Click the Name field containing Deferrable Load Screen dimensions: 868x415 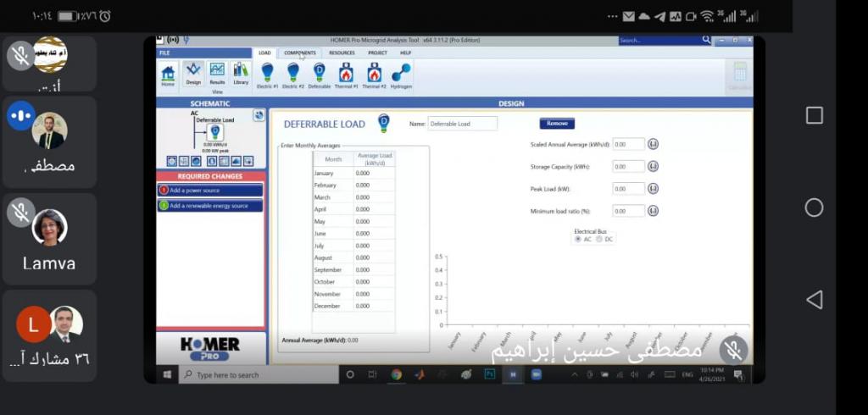[462, 124]
